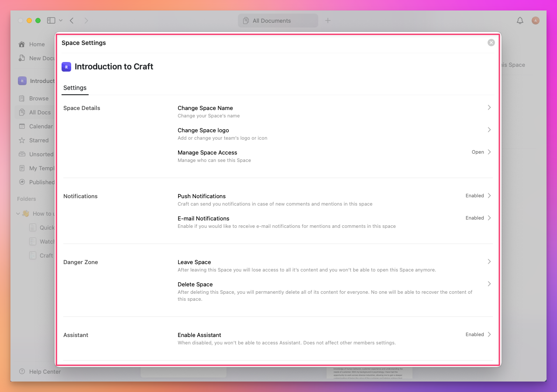Switch to the Settings tab
Image resolution: width=557 pixels, height=392 pixels.
pyautogui.click(x=75, y=88)
